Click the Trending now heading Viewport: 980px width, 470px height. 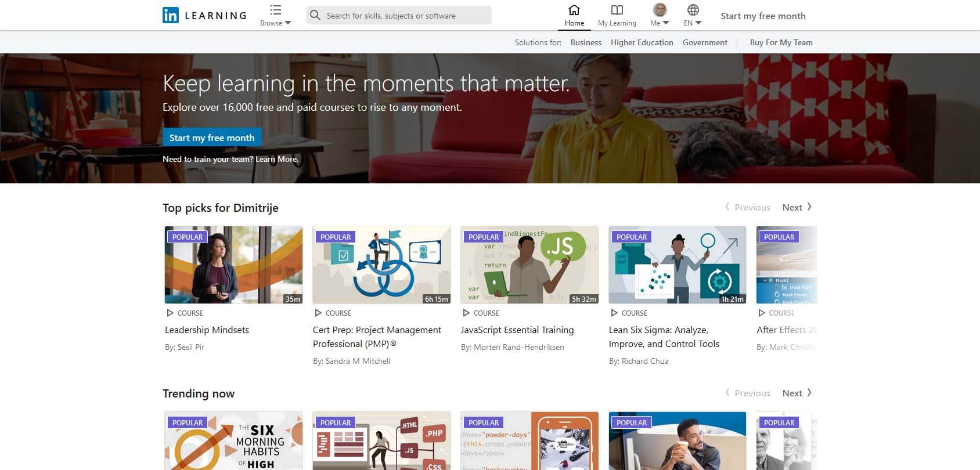(199, 393)
